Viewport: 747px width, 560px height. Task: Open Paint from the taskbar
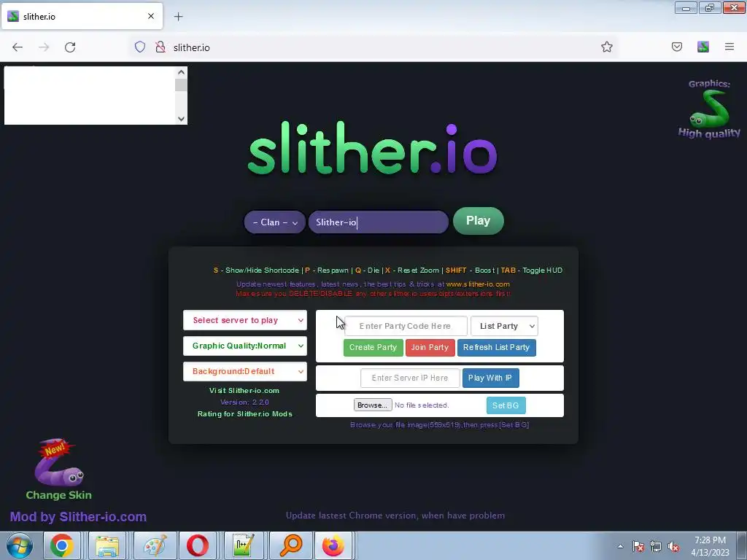coord(155,545)
